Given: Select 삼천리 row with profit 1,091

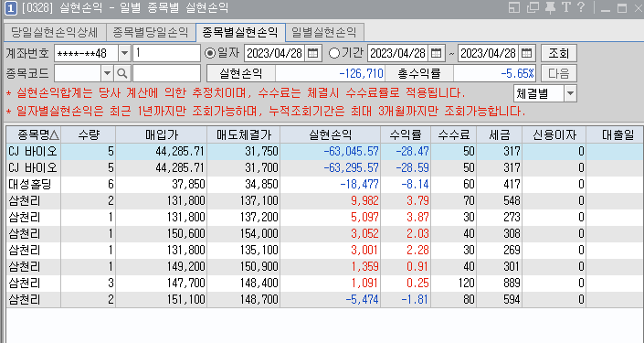Looking at the screenshot, I should tap(325, 283).
